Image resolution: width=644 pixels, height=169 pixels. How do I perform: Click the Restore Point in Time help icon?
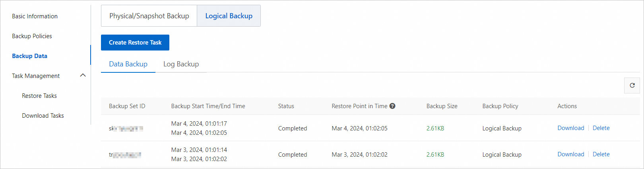pos(392,106)
